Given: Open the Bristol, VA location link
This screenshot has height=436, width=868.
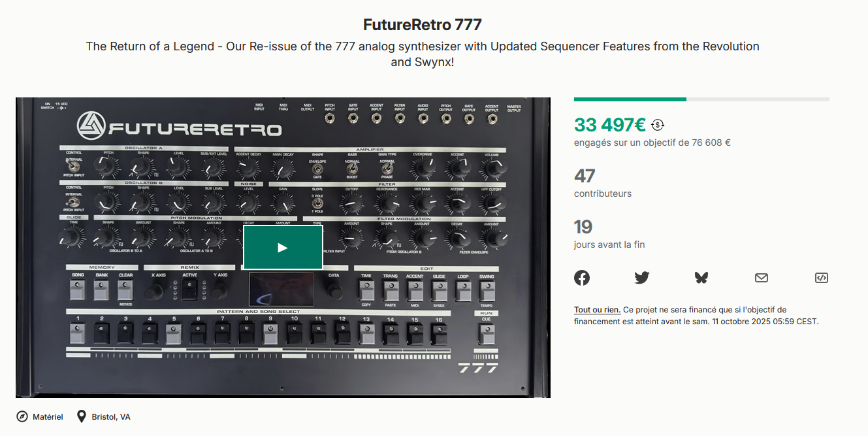Looking at the screenshot, I should coord(111,416).
